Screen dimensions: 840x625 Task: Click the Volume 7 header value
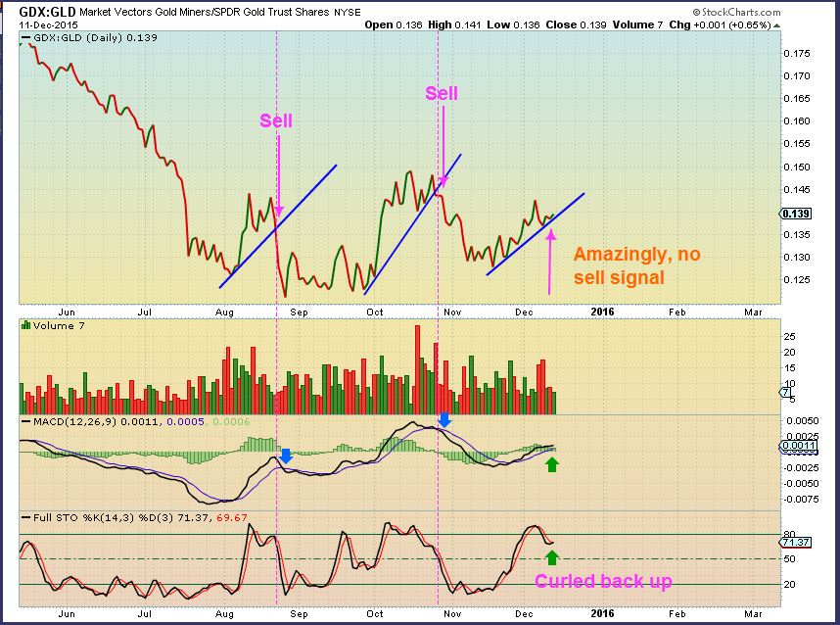coord(637,24)
